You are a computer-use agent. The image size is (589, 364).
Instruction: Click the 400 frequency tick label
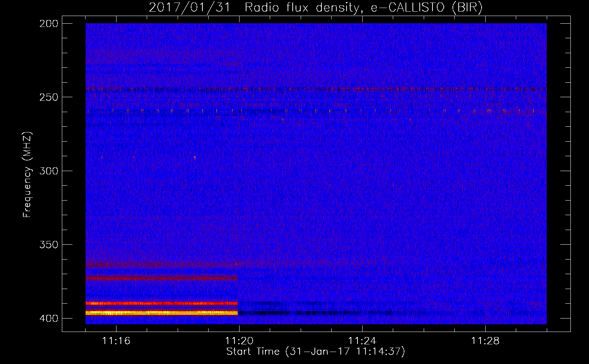coord(49,318)
